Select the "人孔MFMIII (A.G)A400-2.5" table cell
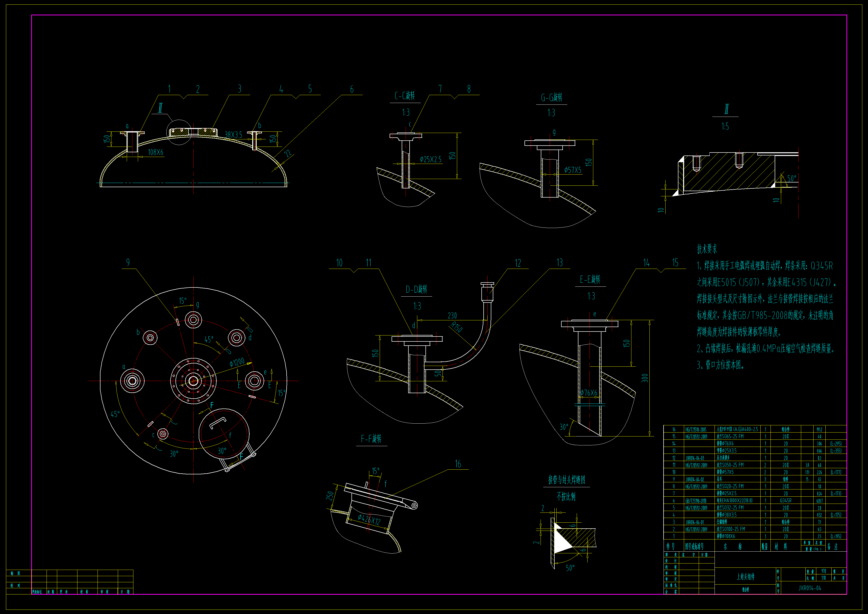 [x=737, y=429]
